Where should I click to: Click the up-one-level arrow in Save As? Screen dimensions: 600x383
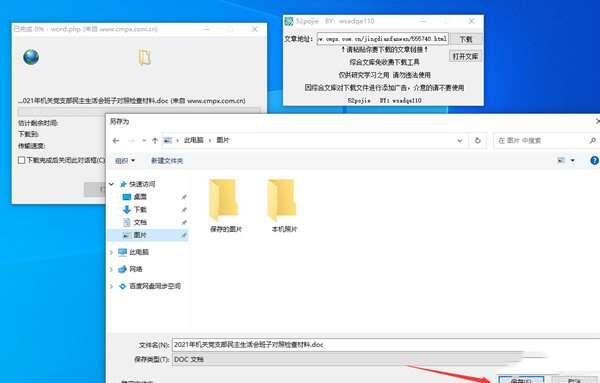[155, 141]
